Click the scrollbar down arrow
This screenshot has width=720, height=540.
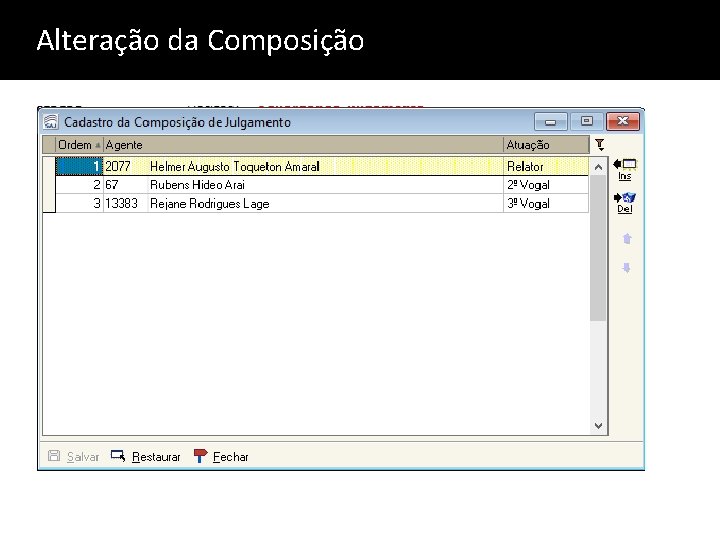(598, 426)
